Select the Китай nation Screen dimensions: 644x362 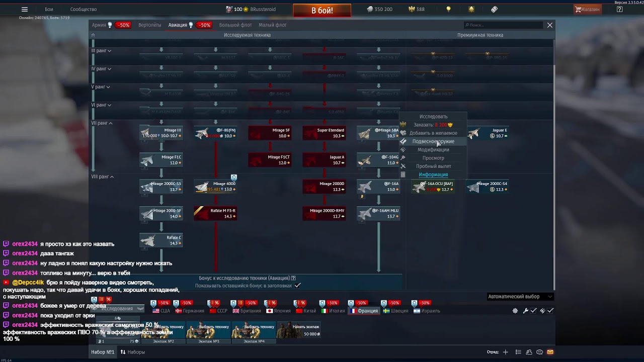coord(306,311)
